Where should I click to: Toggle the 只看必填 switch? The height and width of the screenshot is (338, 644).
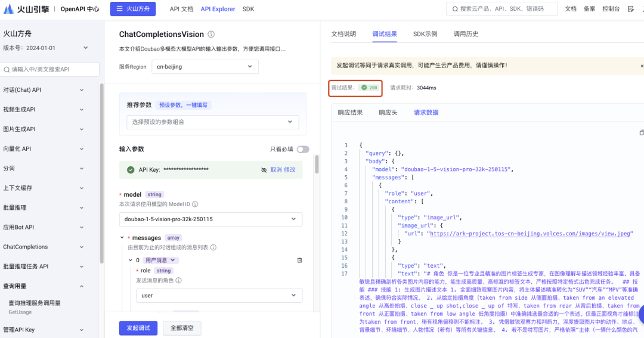(x=303, y=149)
